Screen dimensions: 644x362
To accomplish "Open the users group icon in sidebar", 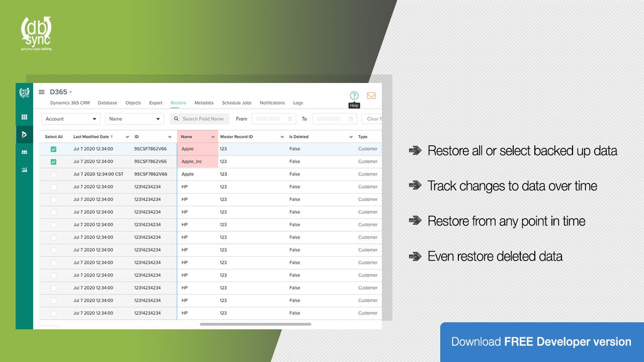I will (x=24, y=152).
